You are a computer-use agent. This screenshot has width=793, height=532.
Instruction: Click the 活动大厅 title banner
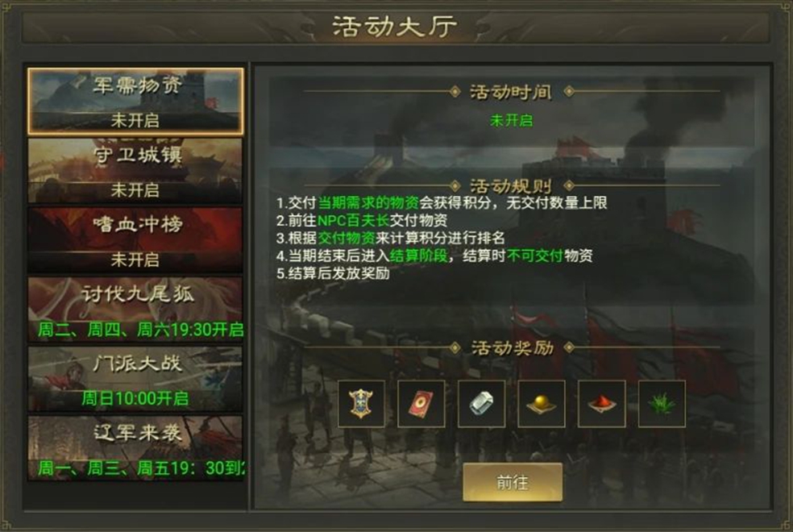tap(395, 27)
